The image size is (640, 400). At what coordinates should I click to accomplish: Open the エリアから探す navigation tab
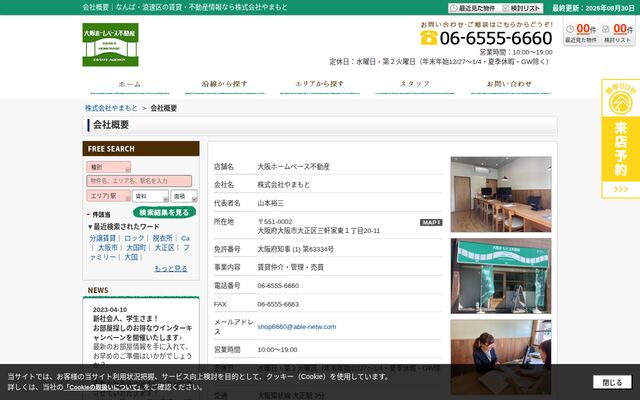(x=320, y=85)
